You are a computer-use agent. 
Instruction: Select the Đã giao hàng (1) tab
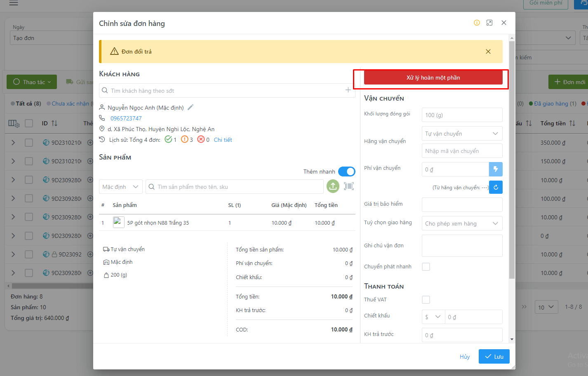point(553,103)
